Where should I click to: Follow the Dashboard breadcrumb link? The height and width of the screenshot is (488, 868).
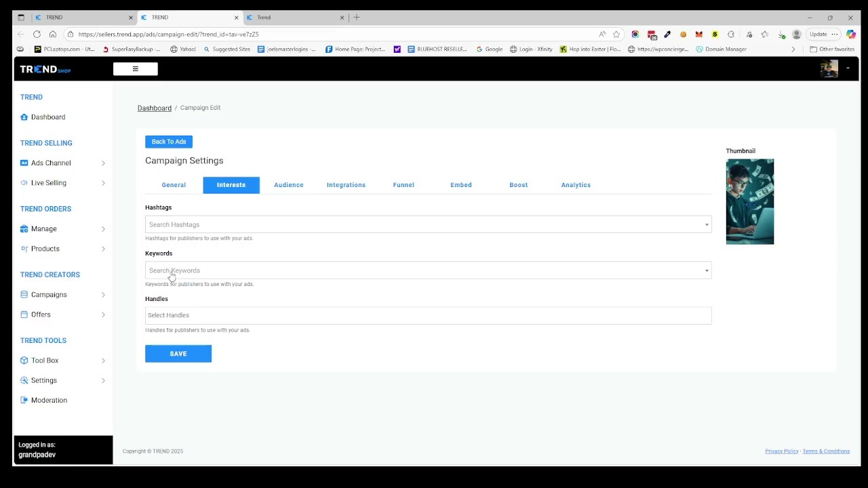pos(155,108)
